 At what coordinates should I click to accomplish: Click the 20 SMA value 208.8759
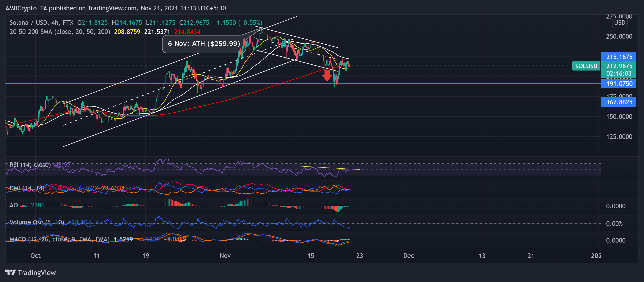point(127,32)
